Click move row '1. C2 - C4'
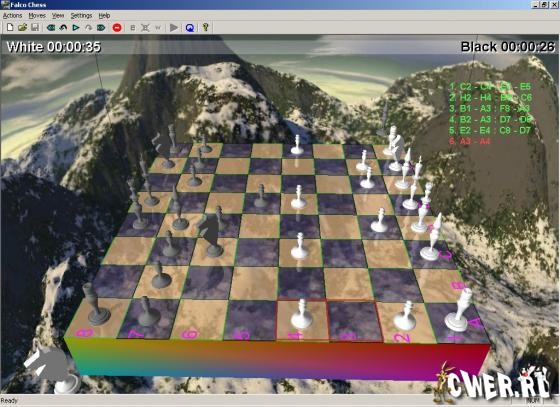560x407 pixels. (x=490, y=87)
